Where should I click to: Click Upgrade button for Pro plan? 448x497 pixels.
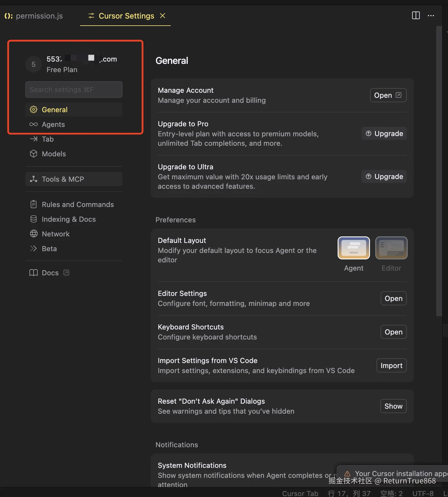click(384, 134)
